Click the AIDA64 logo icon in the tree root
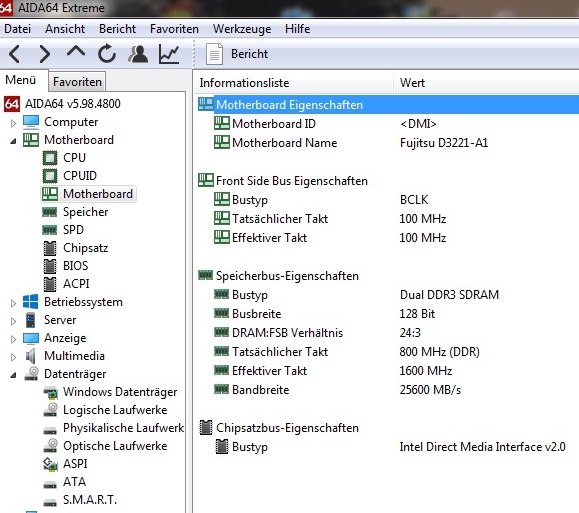Image resolution: width=579 pixels, height=513 pixels. pyautogui.click(x=12, y=104)
